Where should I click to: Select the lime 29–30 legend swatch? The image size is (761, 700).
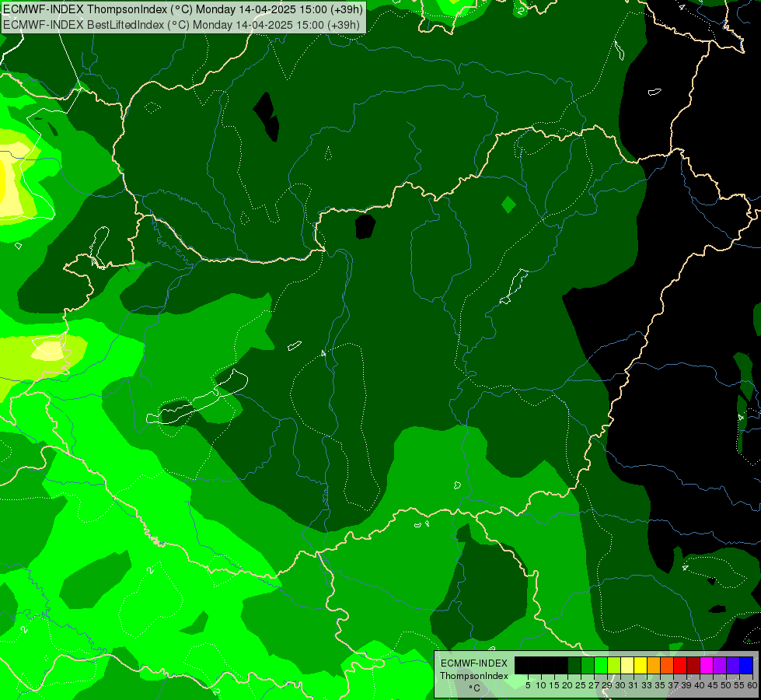coord(614,665)
